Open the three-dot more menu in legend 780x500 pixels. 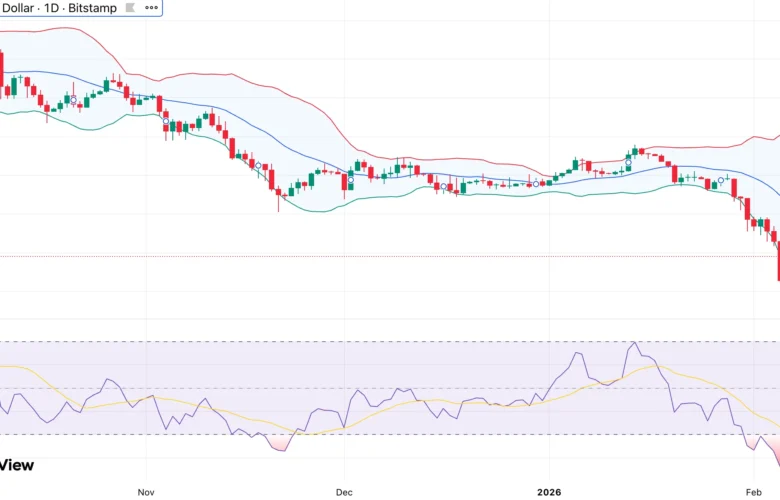151,8
